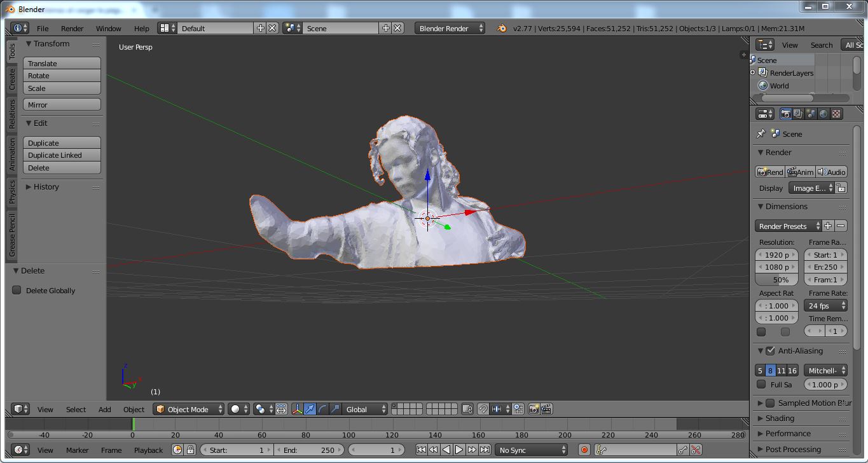The height and width of the screenshot is (463, 868).
Task: Enable Delete Globally checkbox
Action: pyautogui.click(x=17, y=291)
